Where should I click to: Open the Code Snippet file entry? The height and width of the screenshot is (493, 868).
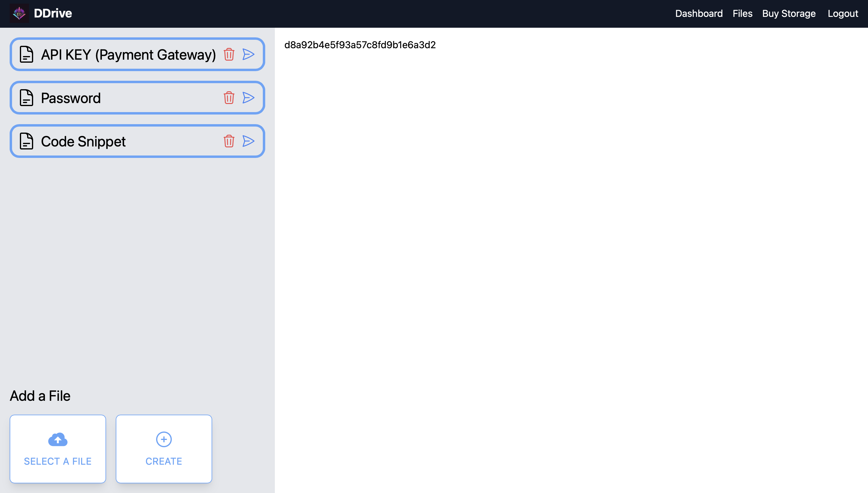[83, 141]
